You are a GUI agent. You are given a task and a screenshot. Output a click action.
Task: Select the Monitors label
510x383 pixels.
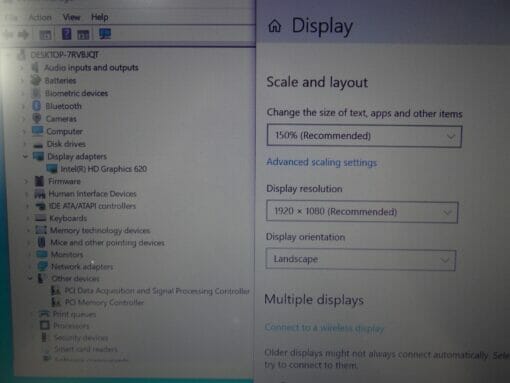coord(67,254)
